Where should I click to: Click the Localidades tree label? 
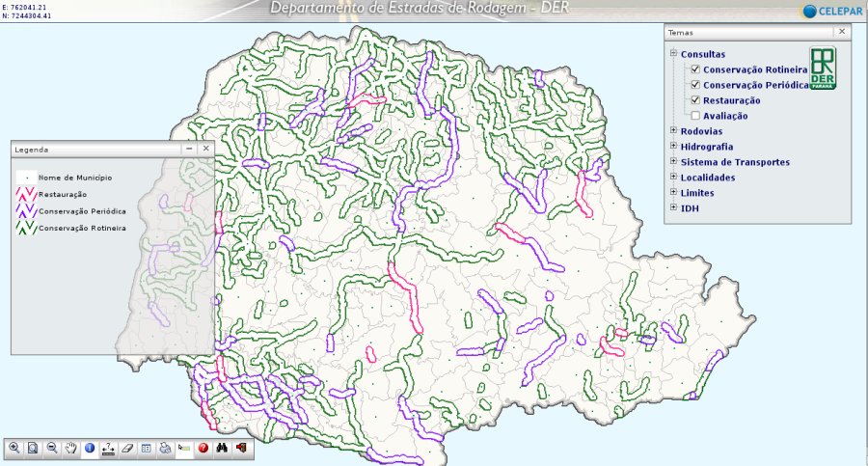coord(707,178)
